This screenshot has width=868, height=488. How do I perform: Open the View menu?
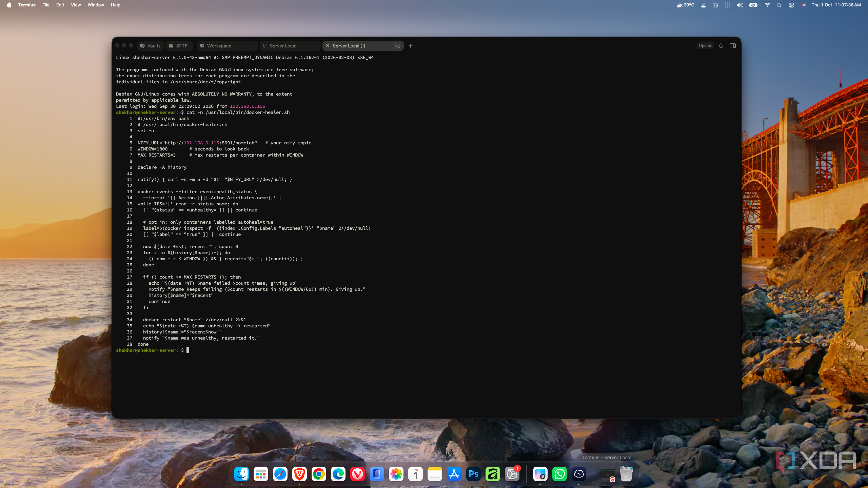coord(76,5)
